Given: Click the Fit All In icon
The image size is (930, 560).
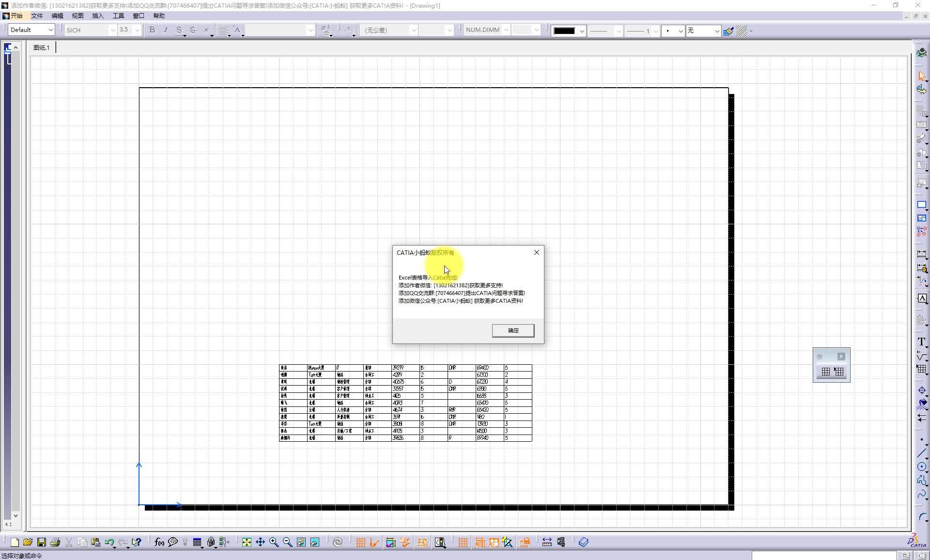Looking at the screenshot, I should (x=247, y=542).
